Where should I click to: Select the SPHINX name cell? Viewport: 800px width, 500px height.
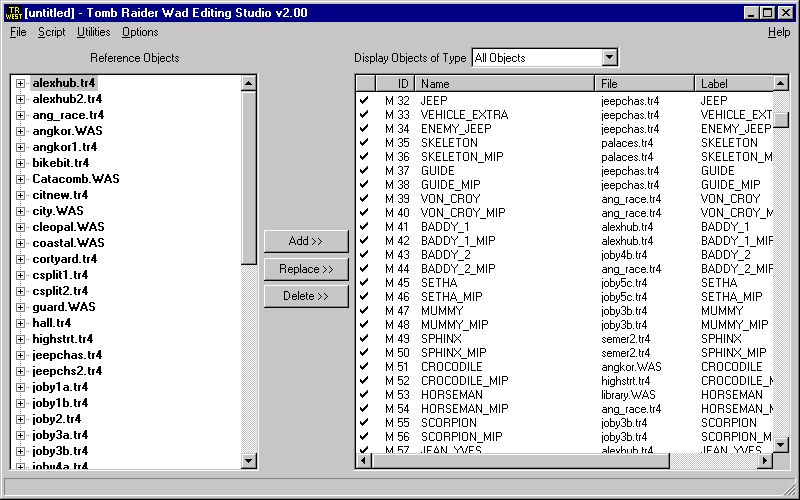tap(441, 338)
